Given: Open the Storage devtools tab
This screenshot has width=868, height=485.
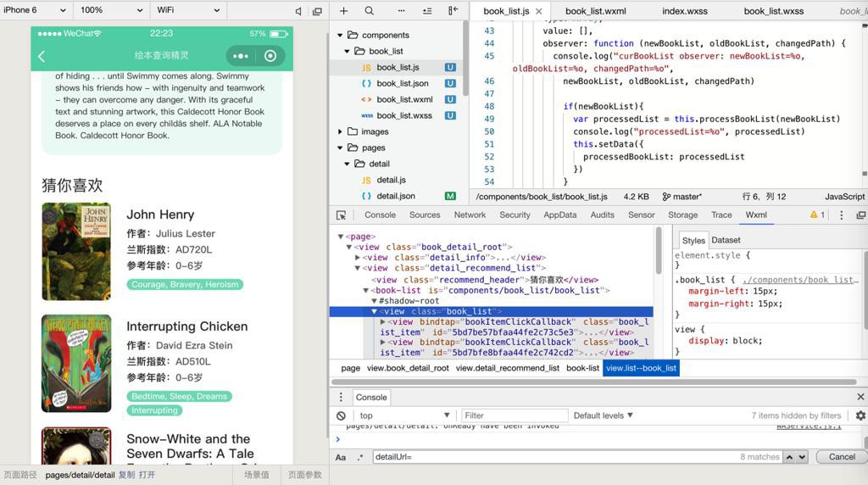Looking at the screenshot, I should 682,215.
